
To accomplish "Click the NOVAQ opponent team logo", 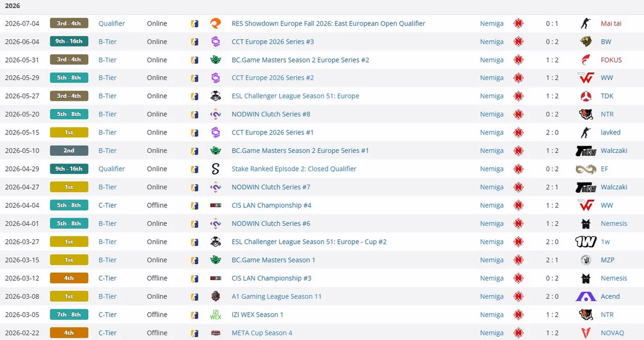I will (x=586, y=333).
